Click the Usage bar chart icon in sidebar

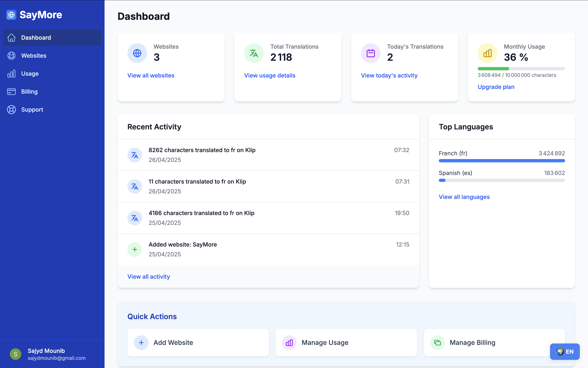point(11,74)
